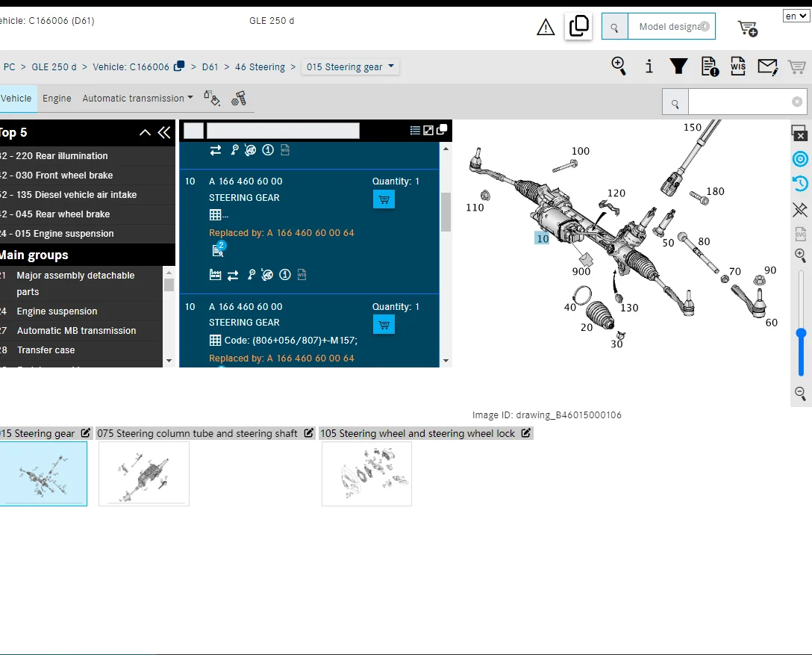Click the expand parts list fullscreen icon
The width and height of the screenshot is (812, 655).
(428, 130)
